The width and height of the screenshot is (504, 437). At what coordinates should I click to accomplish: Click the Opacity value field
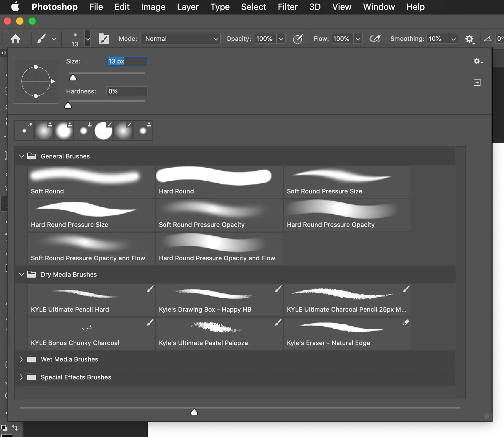coord(265,39)
